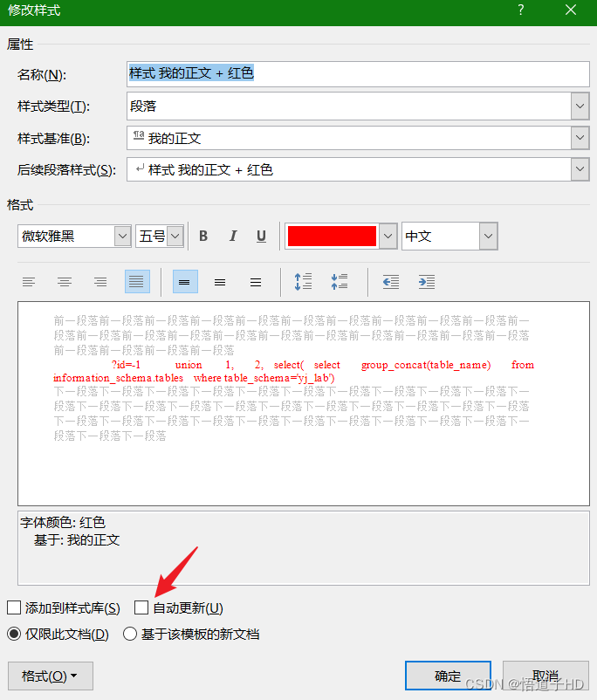Screen dimensions: 597x700
Task: Click red sample text in preview
Action: click(x=293, y=372)
